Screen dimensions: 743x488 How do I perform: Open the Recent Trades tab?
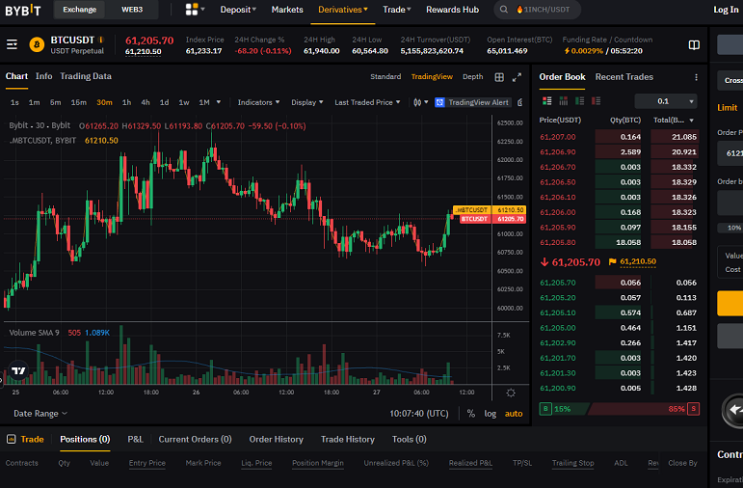[x=624, y=77]
